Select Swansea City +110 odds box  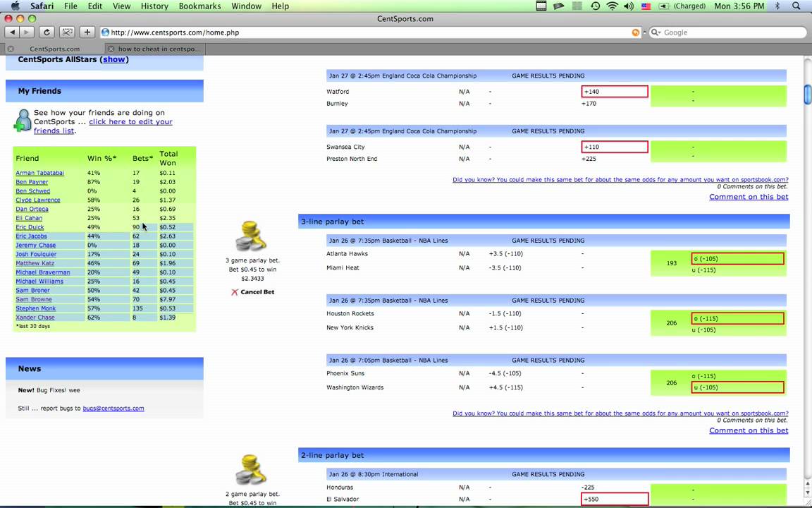[615, 147]
